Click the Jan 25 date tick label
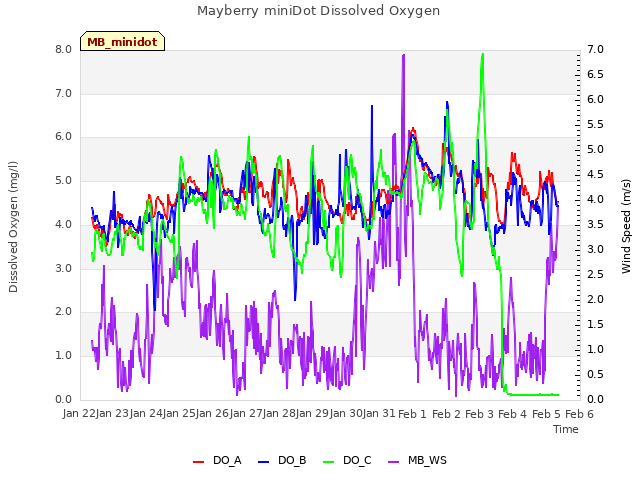Screen dimensions: 640x480 point(179,414)
